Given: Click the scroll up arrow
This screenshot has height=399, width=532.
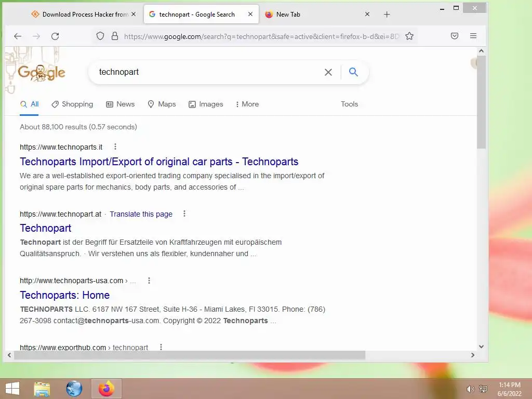Looking at the screenshot, I should (x=481, y=51).
